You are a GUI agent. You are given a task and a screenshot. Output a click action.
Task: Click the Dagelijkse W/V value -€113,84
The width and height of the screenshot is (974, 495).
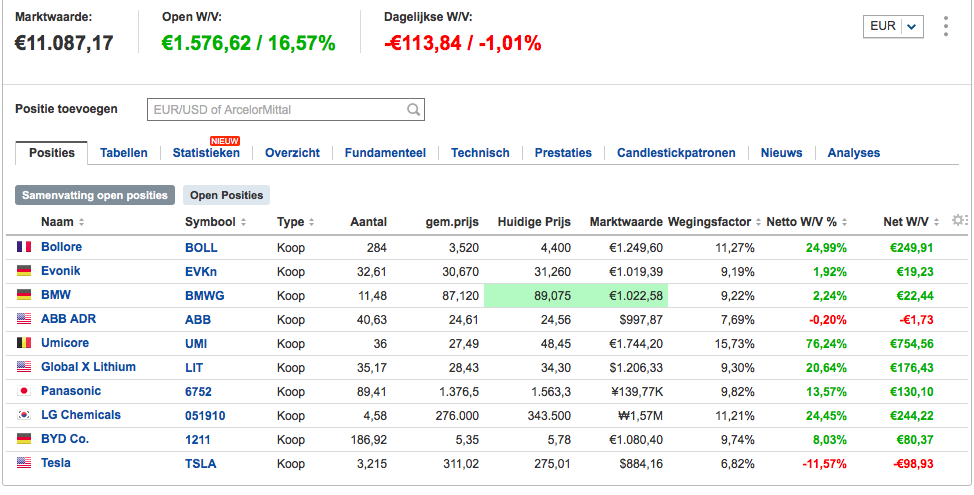(x=426, y=43)
